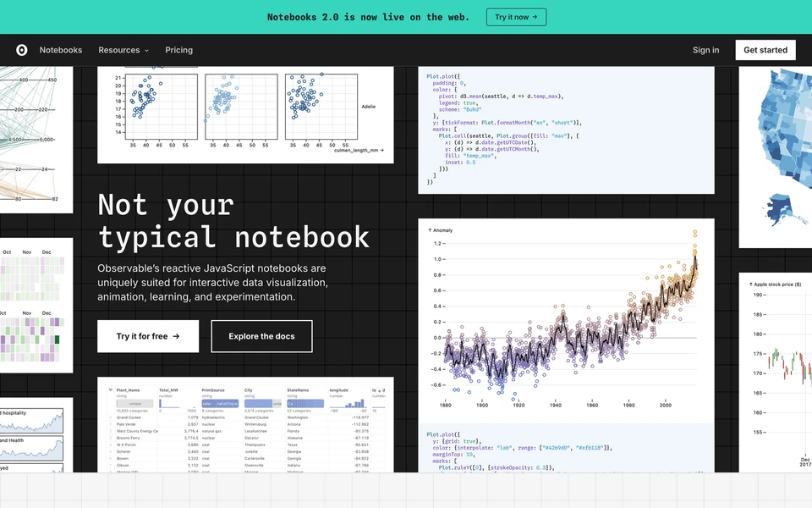This screenshot has width=812, height=508.
Task: Click the StateName column header
Action: pyautogui.click(x=298, y=390)
